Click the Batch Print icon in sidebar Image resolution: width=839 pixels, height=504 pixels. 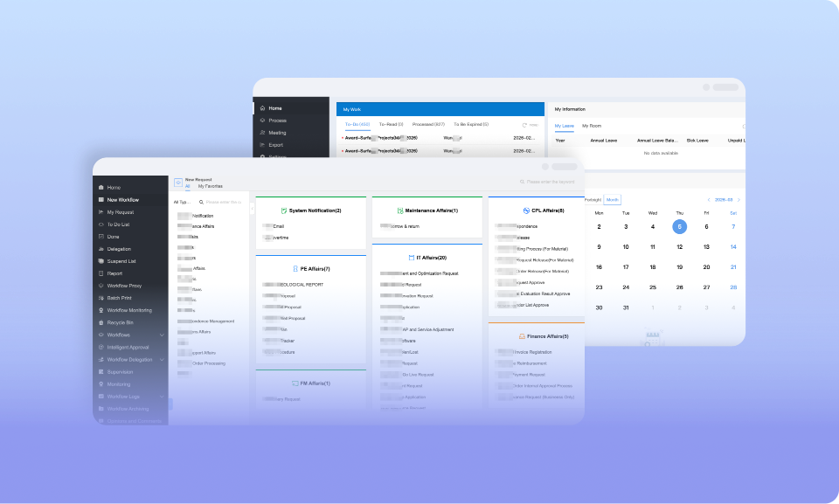101,298
